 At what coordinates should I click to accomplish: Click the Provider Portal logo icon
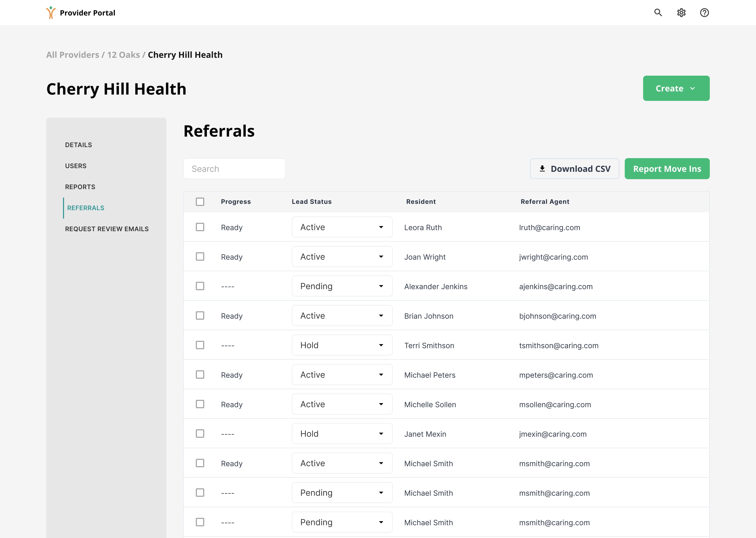pos(51,13)
